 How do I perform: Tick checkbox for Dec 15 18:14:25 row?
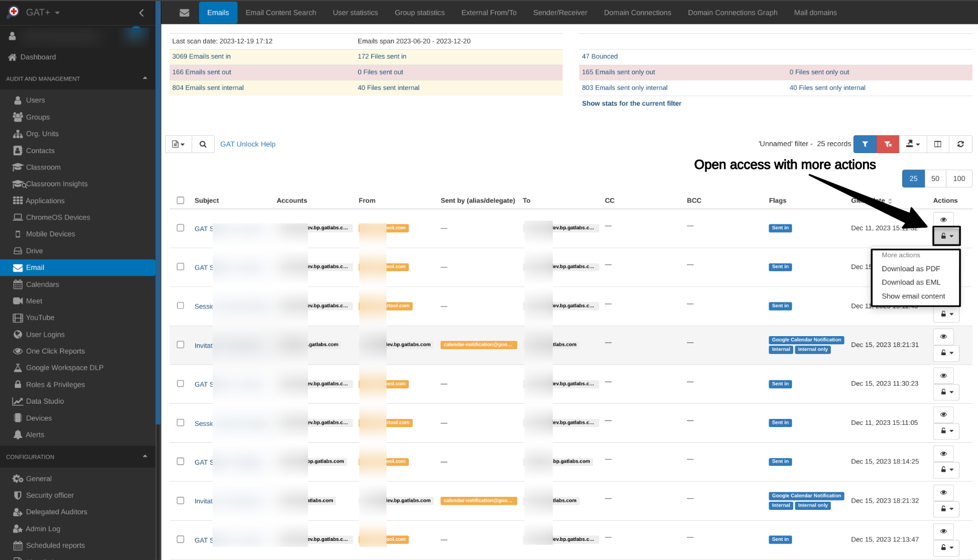[180, 461]
